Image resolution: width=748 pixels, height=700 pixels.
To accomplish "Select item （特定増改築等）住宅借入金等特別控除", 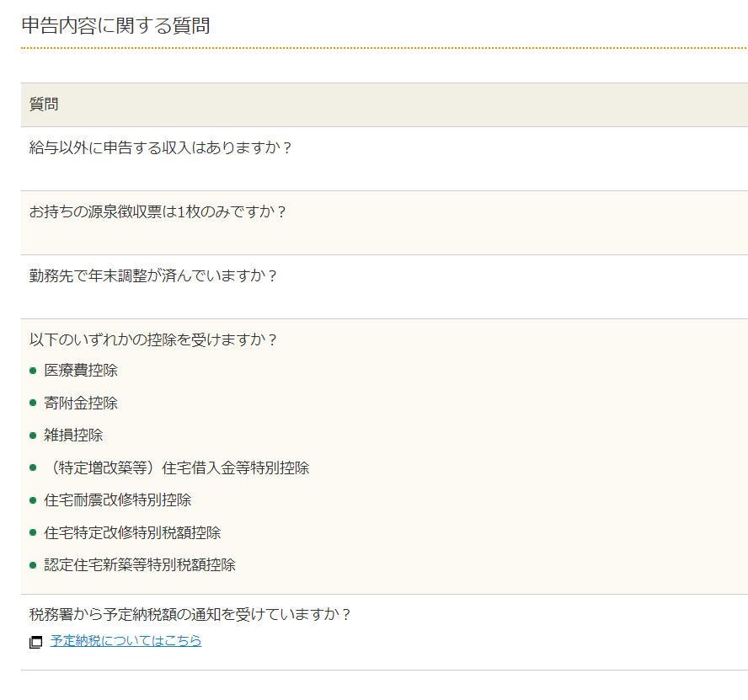I will (177, 468).
